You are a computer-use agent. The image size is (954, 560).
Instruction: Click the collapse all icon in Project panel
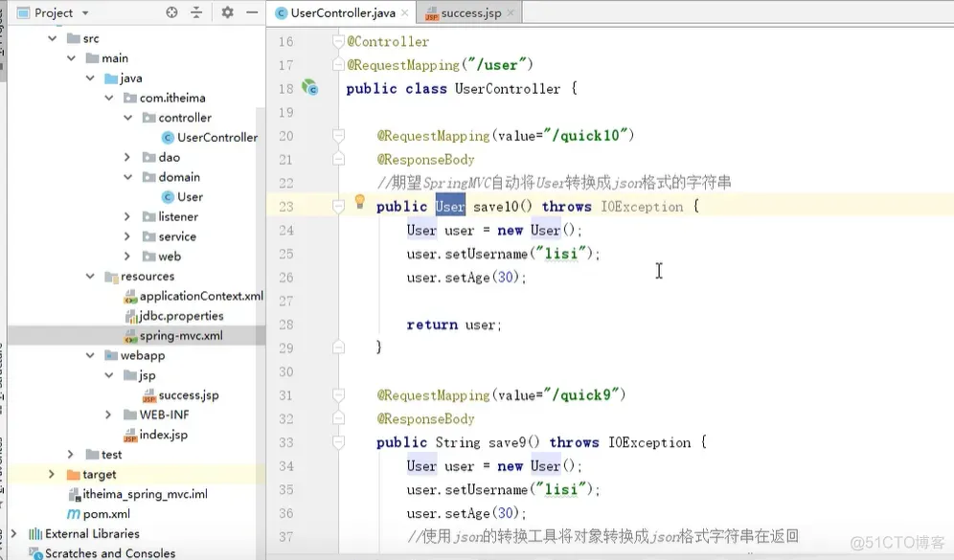tap(196, 12)
